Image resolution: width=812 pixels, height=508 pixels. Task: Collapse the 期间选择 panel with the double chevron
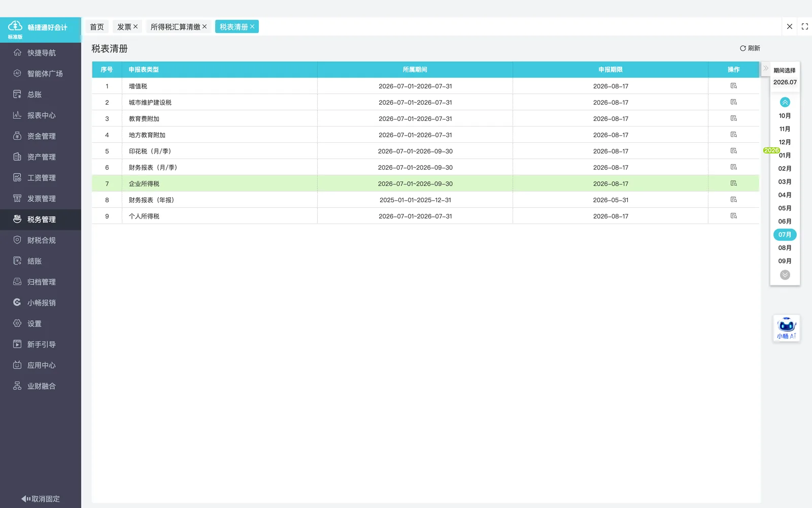766,68
